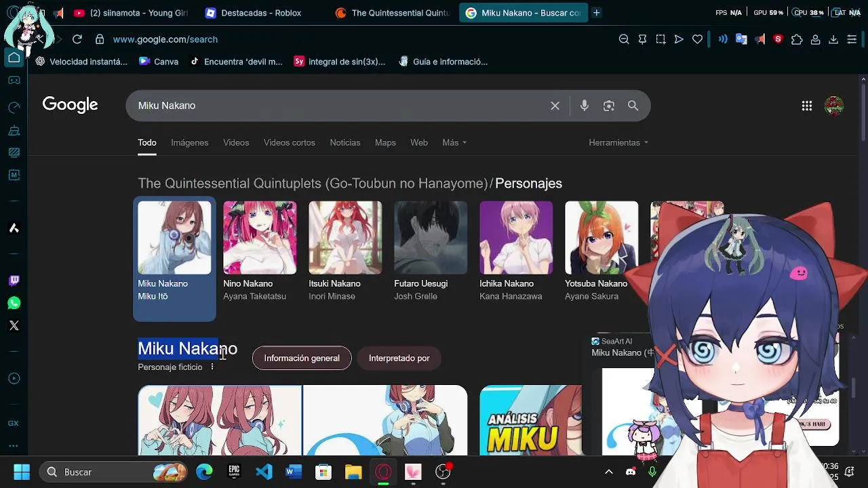The height and width of the screenshot is (488, 868).
Task: Click the pinboard pin icon
Action: [642, 39]
